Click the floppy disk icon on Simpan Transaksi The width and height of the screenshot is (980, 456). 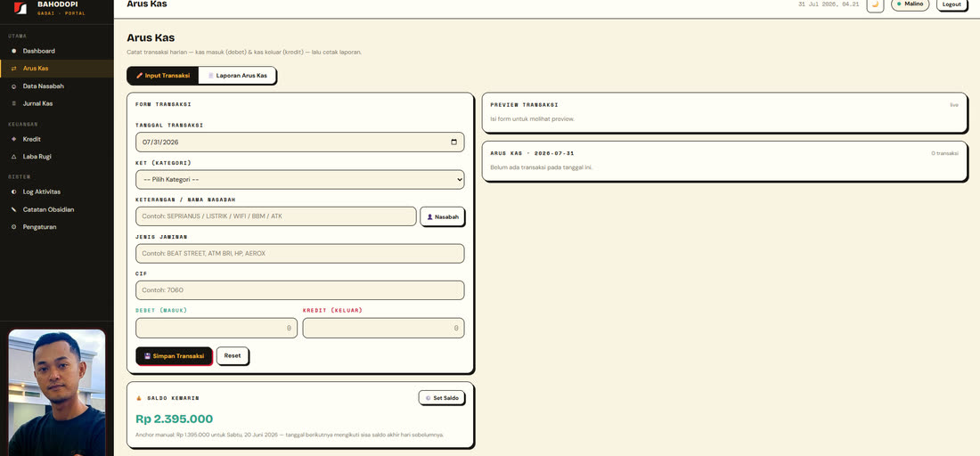pos(148,356)
